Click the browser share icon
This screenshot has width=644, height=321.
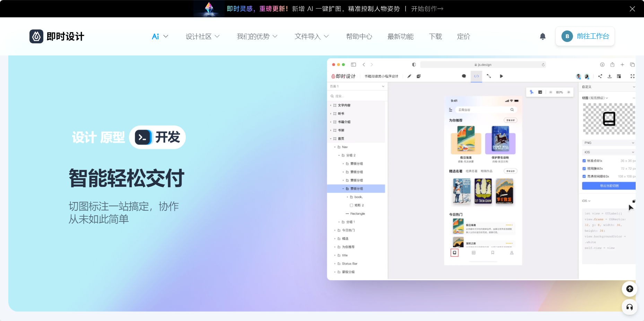click(612, 64)
